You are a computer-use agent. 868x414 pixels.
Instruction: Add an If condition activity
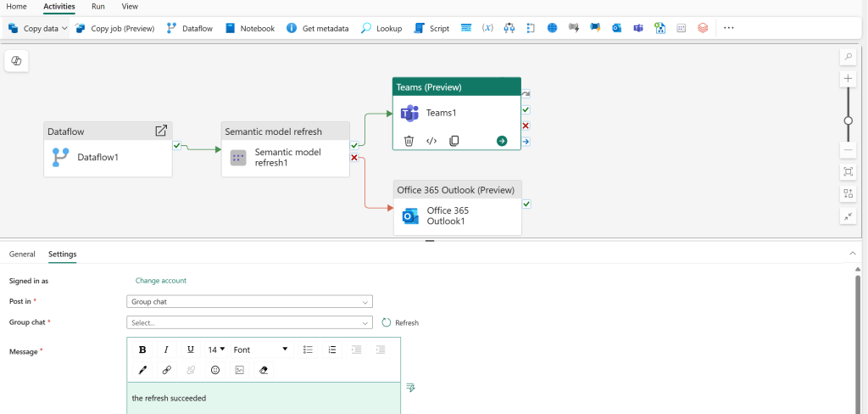[509, 28]
